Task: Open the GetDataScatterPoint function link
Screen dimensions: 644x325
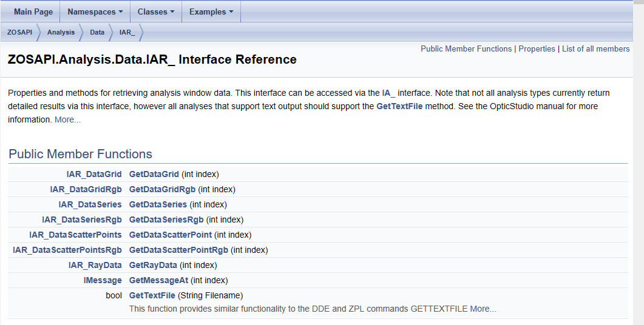Action: (x=171, y=235)
